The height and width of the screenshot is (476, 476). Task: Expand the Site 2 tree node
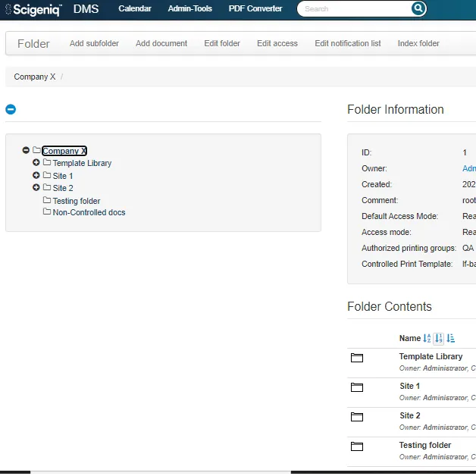coord(36,187)
